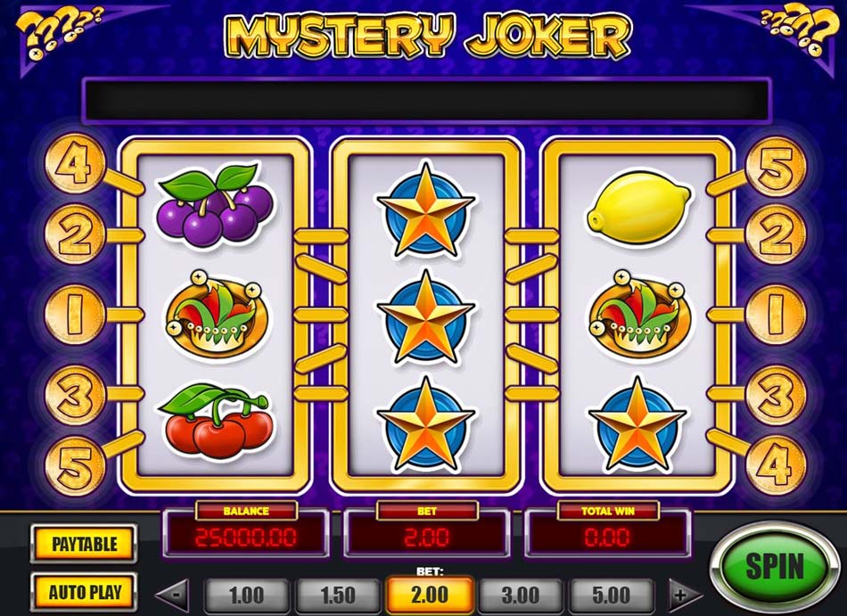Click payline 5 coin on right top
Image resolution: width=847 pixels, height=616 pixels.
[776, 167]
